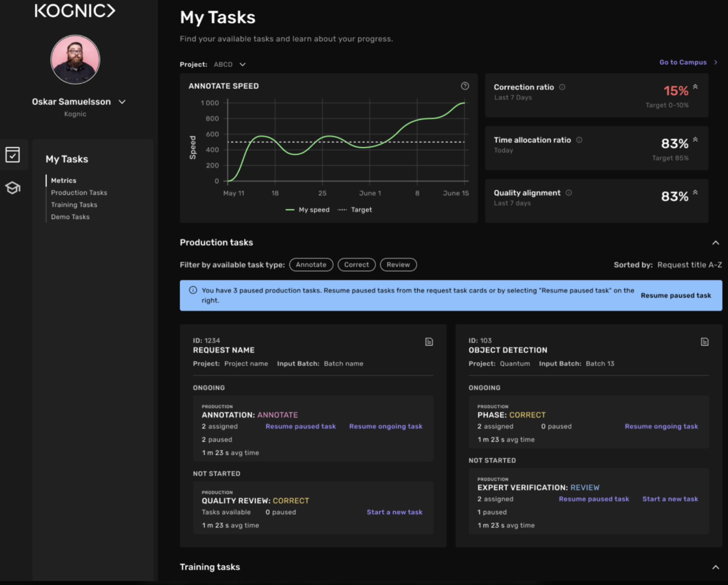Click the Target legend entry

(x=355, y=210)
